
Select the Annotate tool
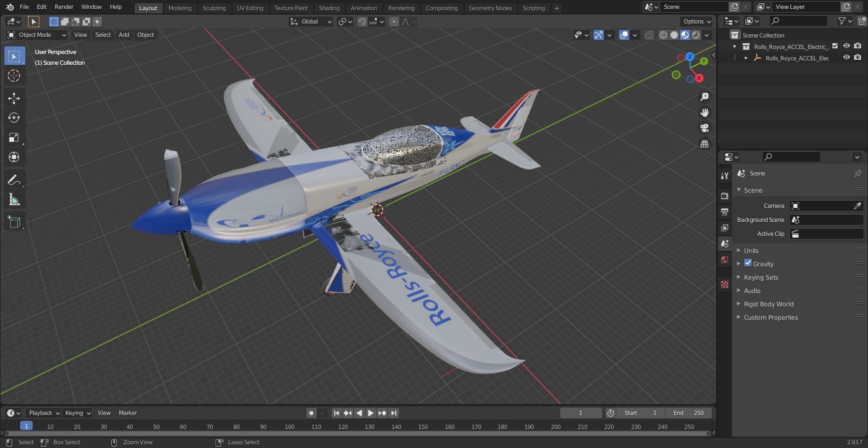tap(14, 180)
